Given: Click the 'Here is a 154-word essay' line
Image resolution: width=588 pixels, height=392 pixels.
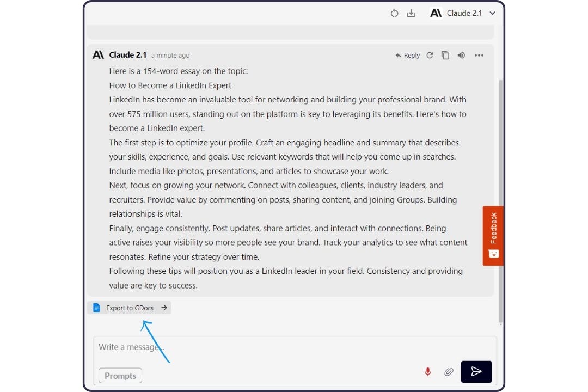Looking at the screenshot, I should [x=179, y=71].
